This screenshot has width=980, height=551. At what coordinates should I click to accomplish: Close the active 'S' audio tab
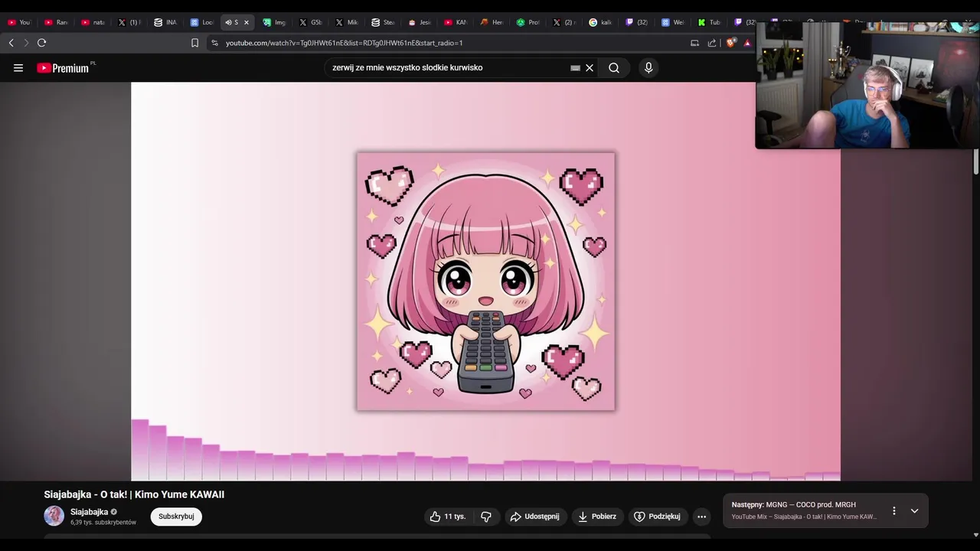click(x=247, y=22)
